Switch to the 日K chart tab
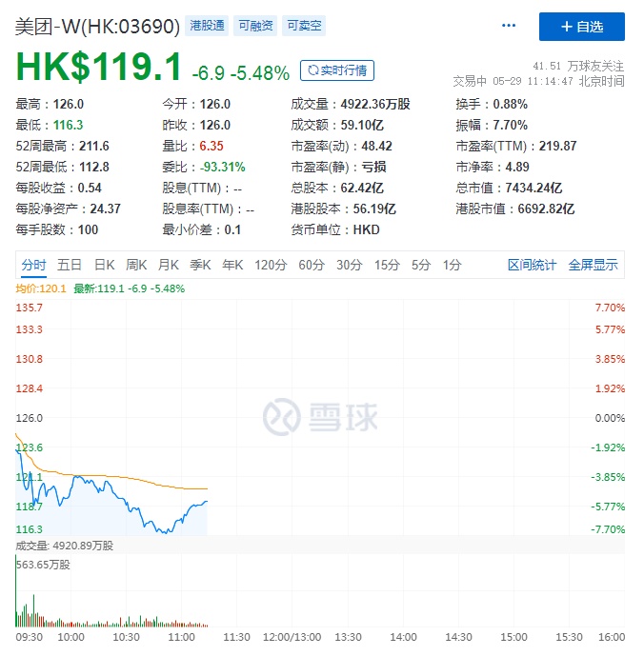Screen dimensions: 644x656 (x=104, y=265)
